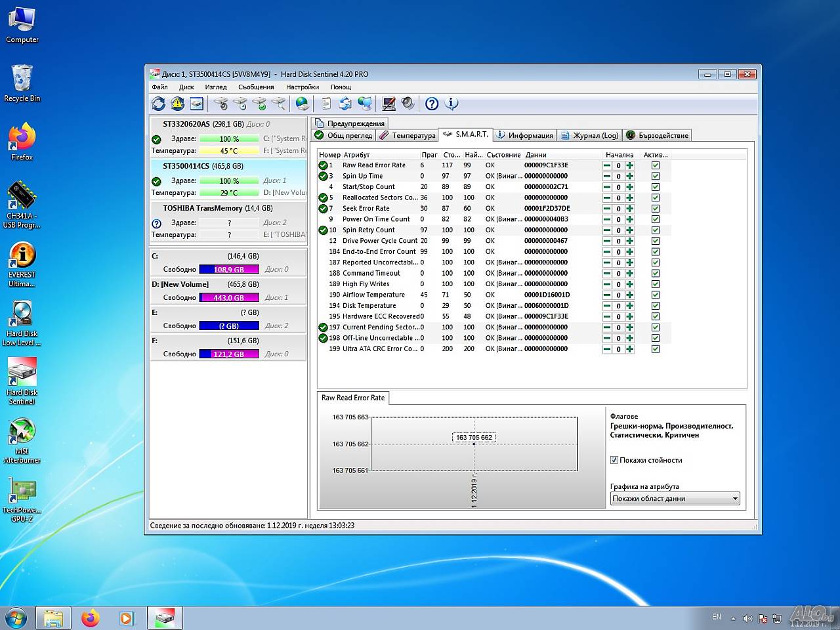
Task: Open the Файл menu
Action: pos(159,87)
